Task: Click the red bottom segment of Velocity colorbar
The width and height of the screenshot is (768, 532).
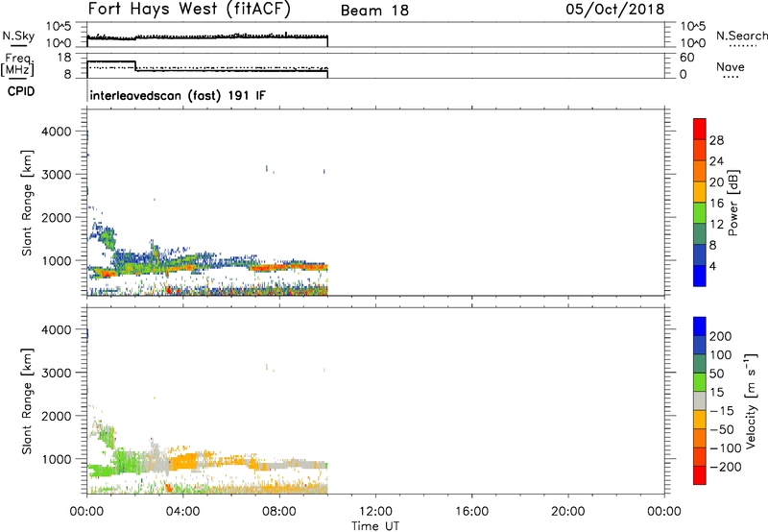Action: pyautogui.click(x=700, y=475)
